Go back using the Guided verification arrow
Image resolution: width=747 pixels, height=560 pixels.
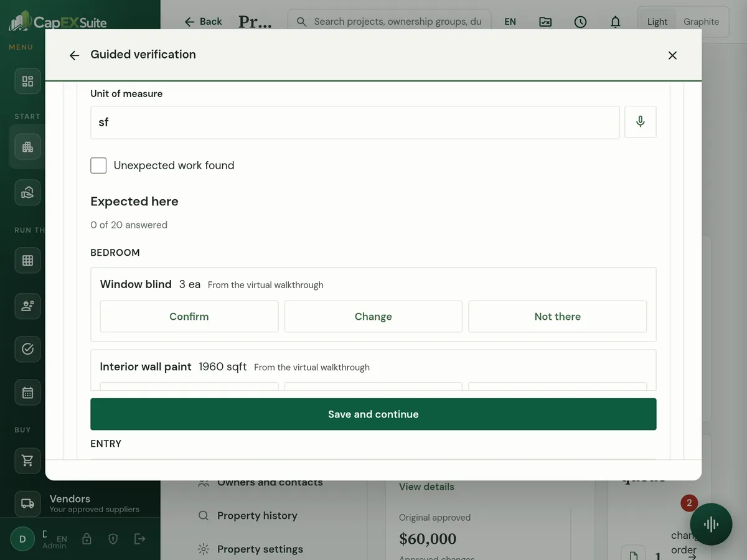(74, 55)
